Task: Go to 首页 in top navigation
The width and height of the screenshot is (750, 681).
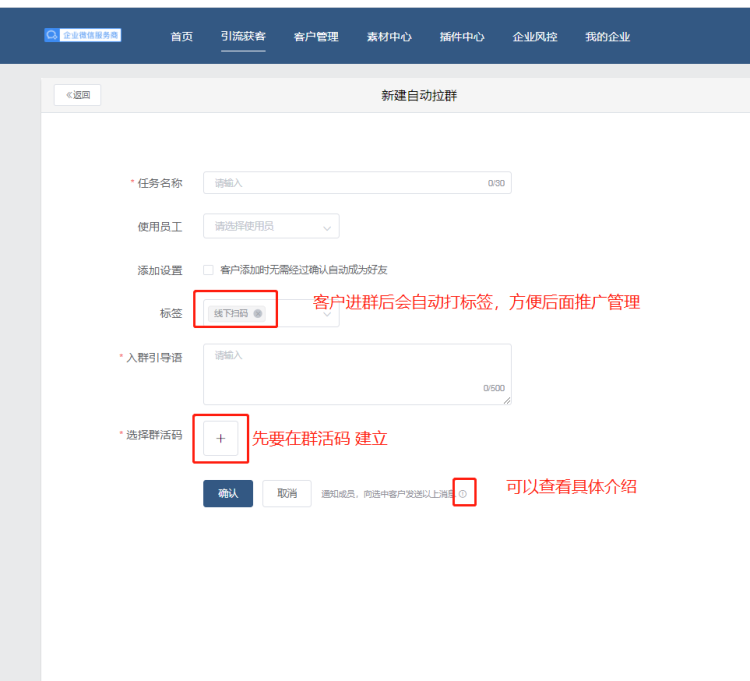Action: (181, 37)
